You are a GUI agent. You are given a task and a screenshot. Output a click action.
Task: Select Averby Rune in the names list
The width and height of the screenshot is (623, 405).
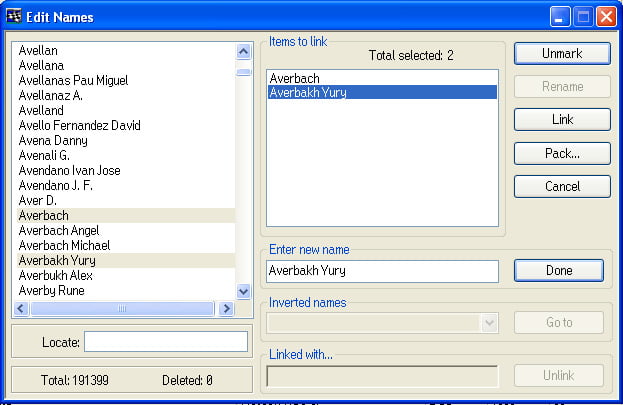tap(126, 291)
